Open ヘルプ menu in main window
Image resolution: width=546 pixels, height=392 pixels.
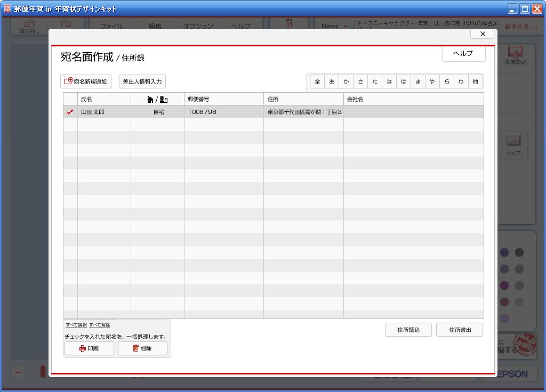click(x=240, y=26)
